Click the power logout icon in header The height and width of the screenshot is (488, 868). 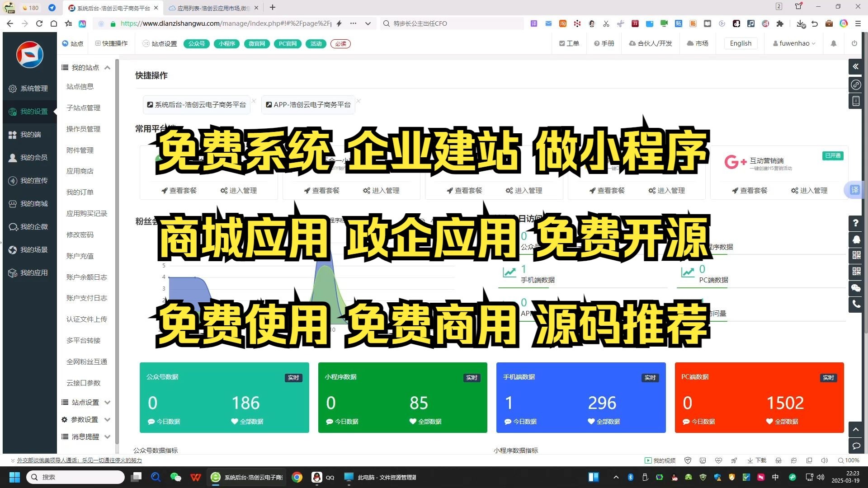click(854, 43)
